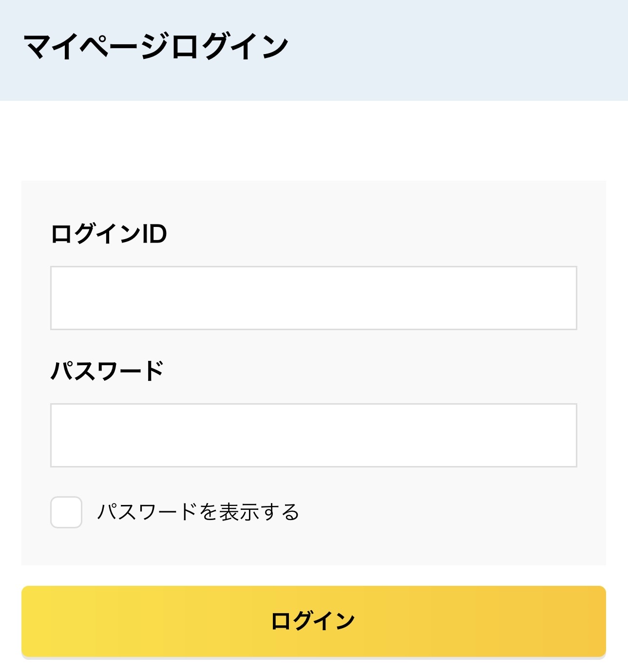
Task: Click the empty field above パスワード label
Action: tap(313, 298)
